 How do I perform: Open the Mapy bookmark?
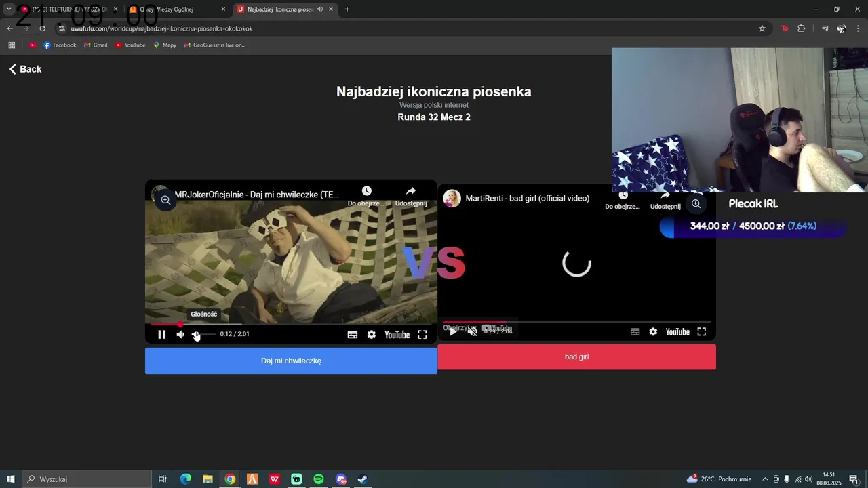point(165,45)
